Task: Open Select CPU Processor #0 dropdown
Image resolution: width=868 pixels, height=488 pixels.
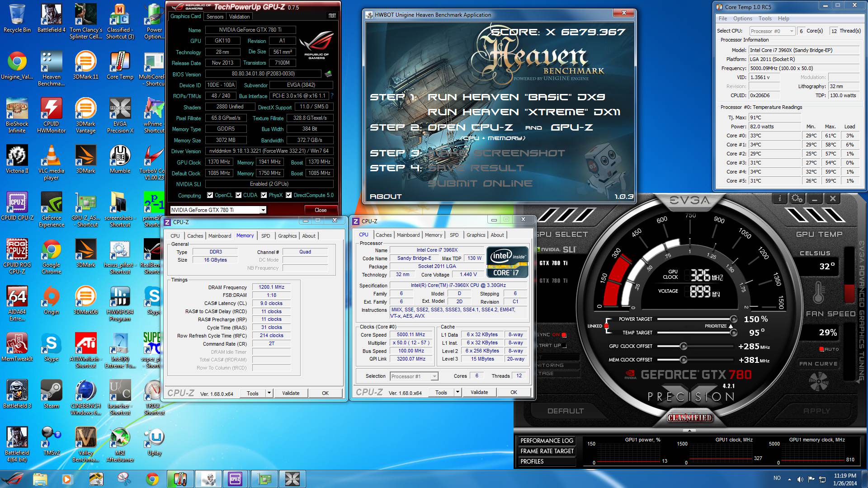Action: 772,31
